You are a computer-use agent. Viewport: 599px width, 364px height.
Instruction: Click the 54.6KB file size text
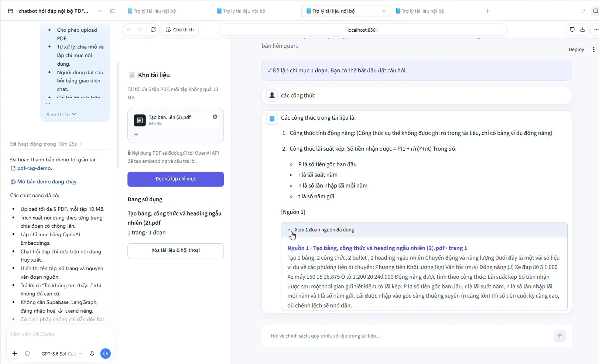155,124
